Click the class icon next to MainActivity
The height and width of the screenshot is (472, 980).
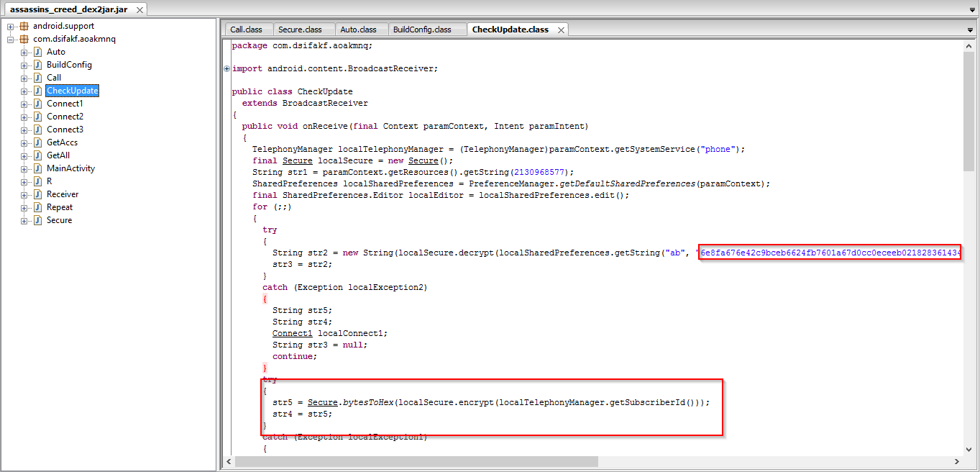pyautogui.click(x=37, y=168)
